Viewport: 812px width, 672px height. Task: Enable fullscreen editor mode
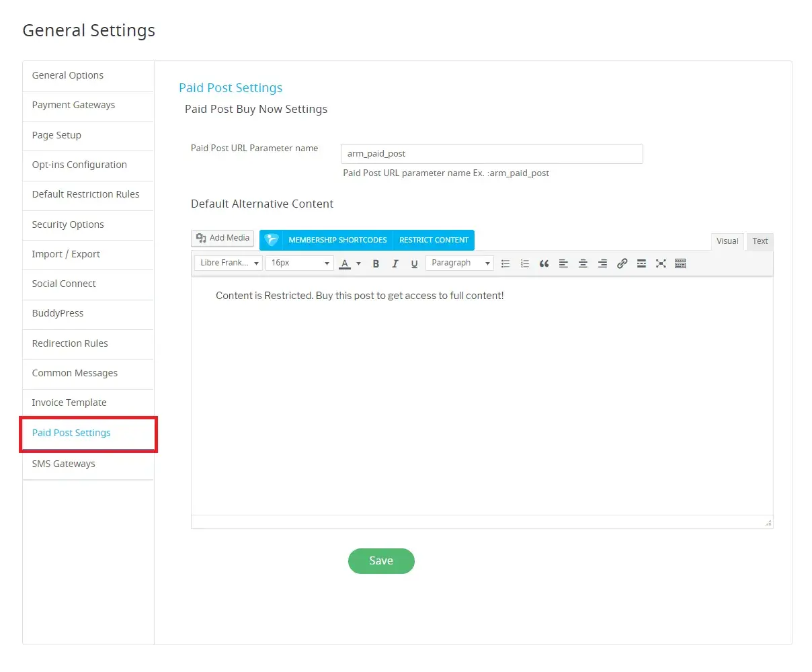coord(661,263)
